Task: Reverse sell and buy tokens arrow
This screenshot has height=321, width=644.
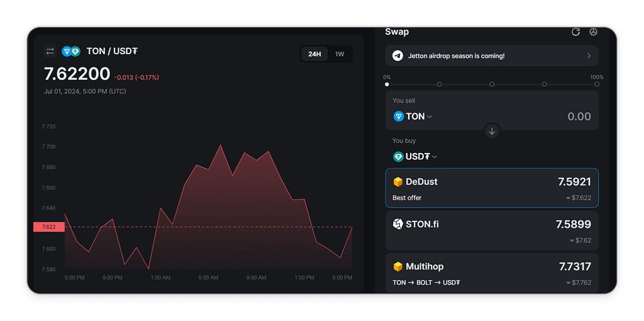Action: coord(492,131)
